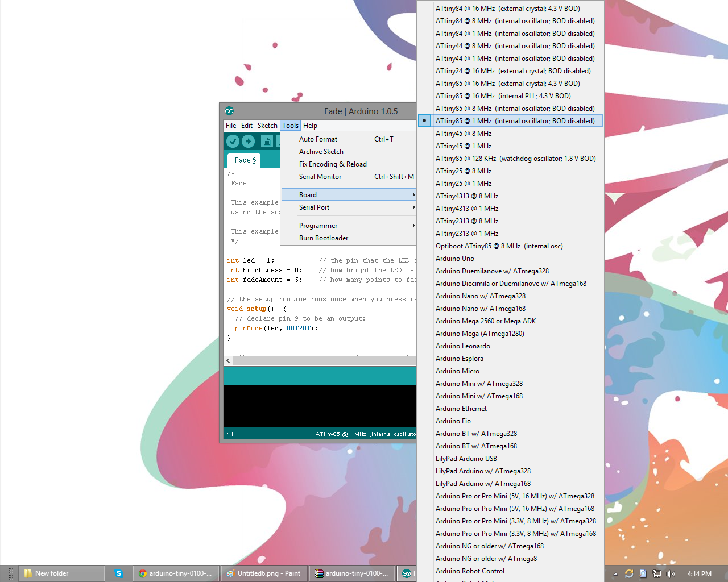Switch to Untitled6.png Paint in taskbar
728x582 pixels.
pos(264,573)
